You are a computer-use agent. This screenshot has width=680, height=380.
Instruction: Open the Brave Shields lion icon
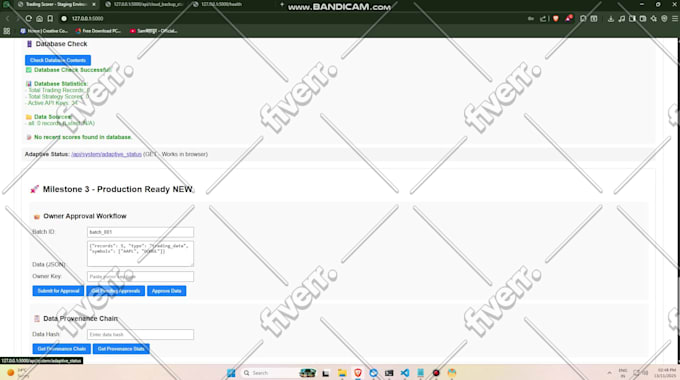point(556,19)
